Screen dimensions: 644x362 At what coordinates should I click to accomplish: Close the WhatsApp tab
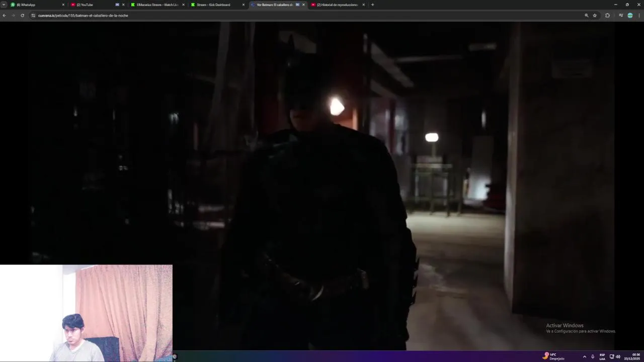tap(63, 5)
